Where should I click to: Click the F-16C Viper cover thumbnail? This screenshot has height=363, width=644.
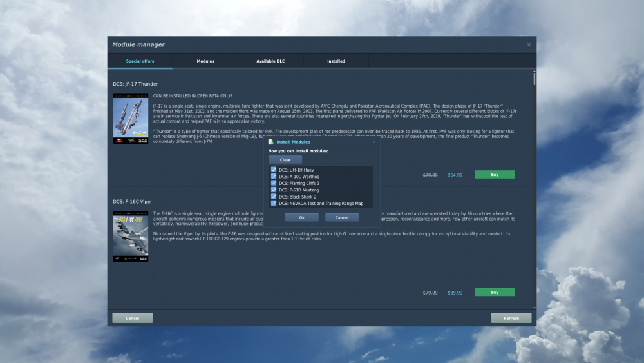coord(131,237)
